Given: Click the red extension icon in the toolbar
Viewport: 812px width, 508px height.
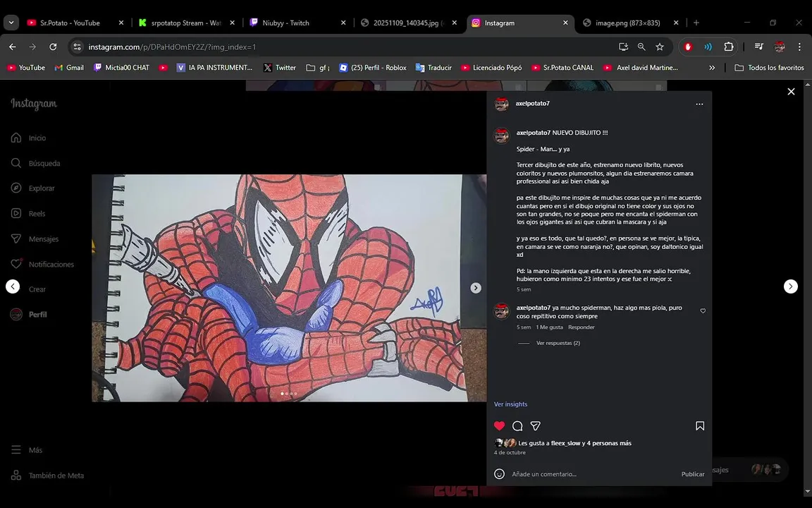Looking at the screenshot, I should click(688, 47).
